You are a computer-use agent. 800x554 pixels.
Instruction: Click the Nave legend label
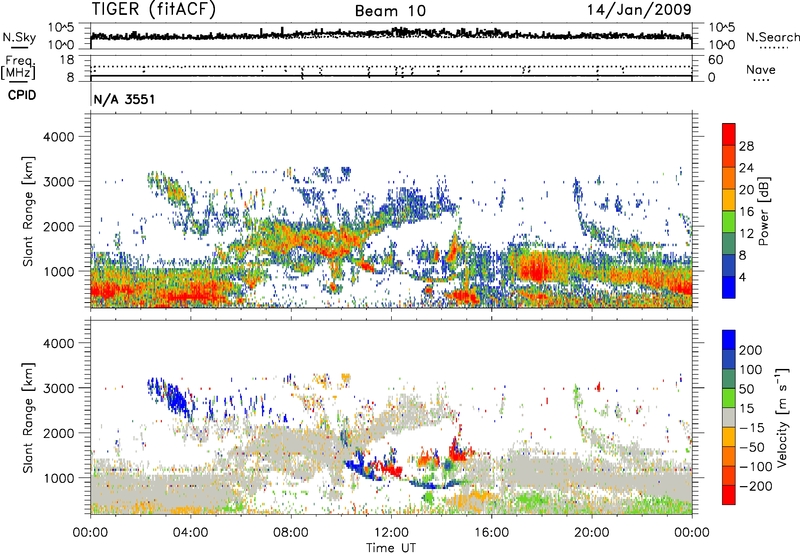[761, 69]
